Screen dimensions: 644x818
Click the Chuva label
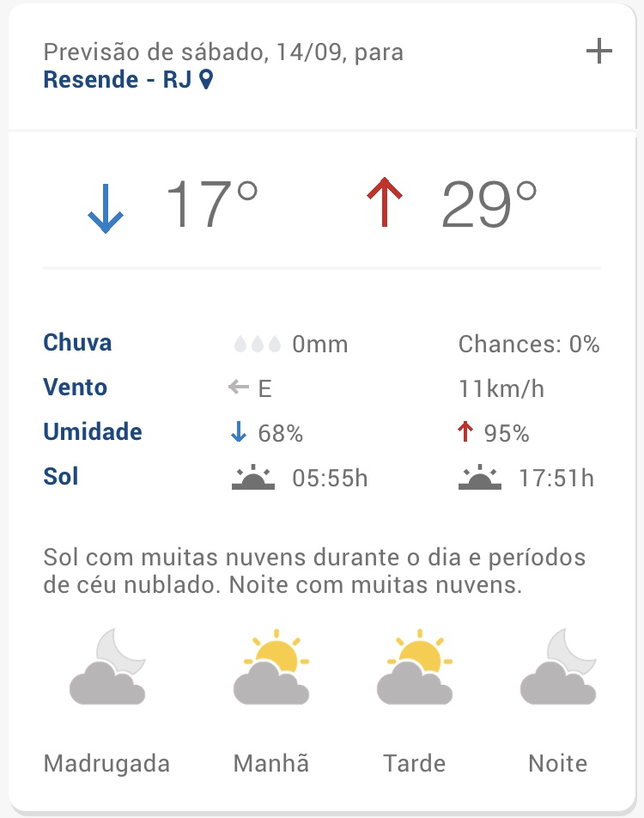click(x=77, y=343)
